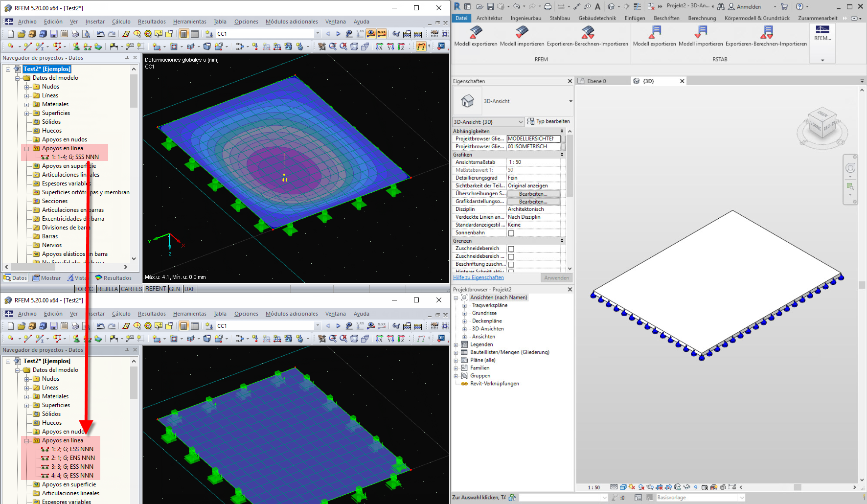Enable the Sonnenbahn checkbox in Grafiken
Screen dimensions: 867x504
click(510, 232)
